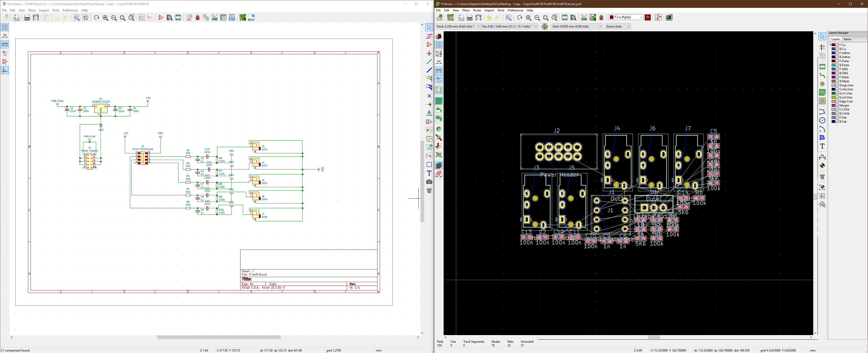Click Eco1.User layer color swatch
Viewport: 868px width, 353px height.
(833, 93)
